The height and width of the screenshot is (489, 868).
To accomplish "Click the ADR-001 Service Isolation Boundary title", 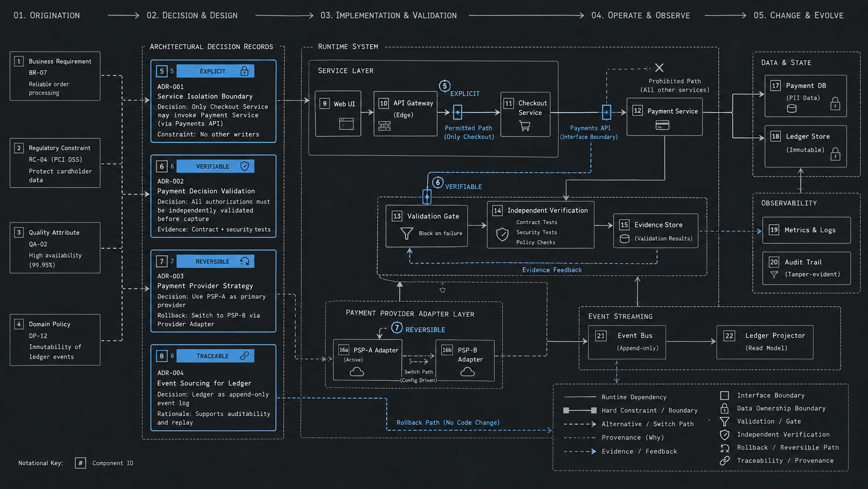I will coord(205,96).
